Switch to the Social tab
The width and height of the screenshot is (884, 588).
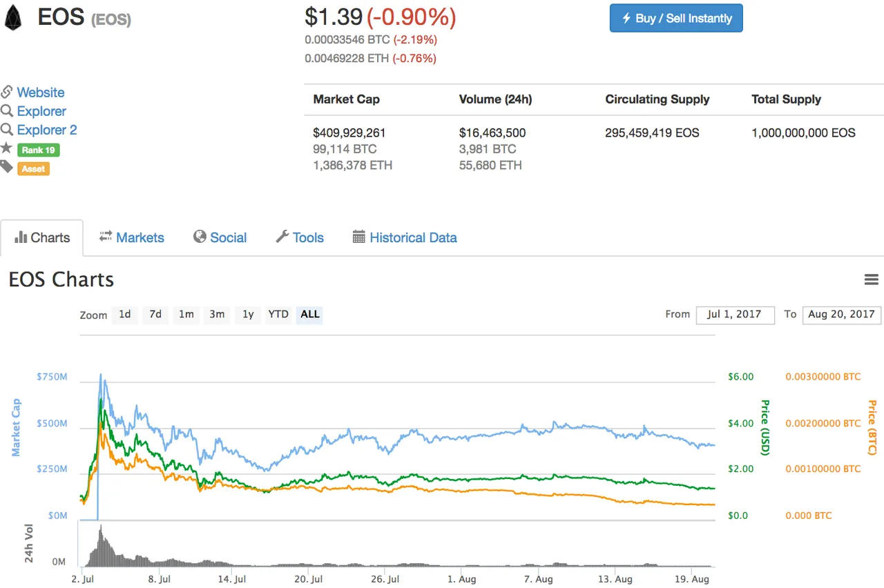click(220, 237)
